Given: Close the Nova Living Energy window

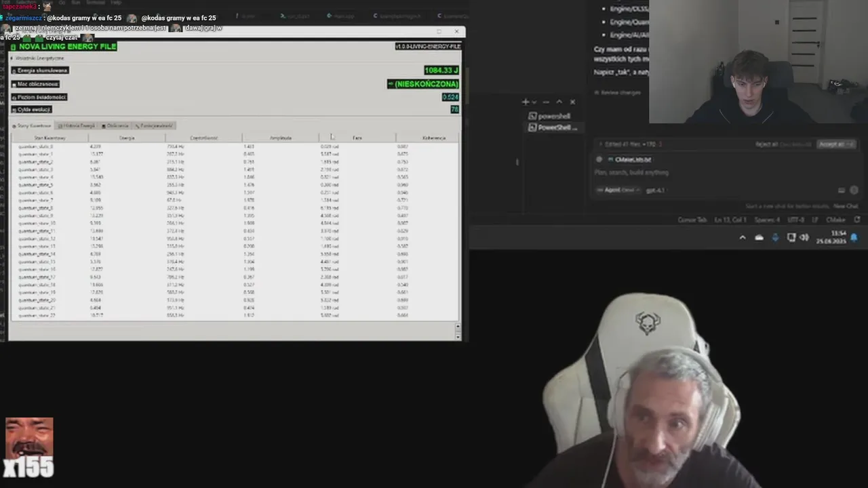Looking at the screenshot, I should (456, 31).
